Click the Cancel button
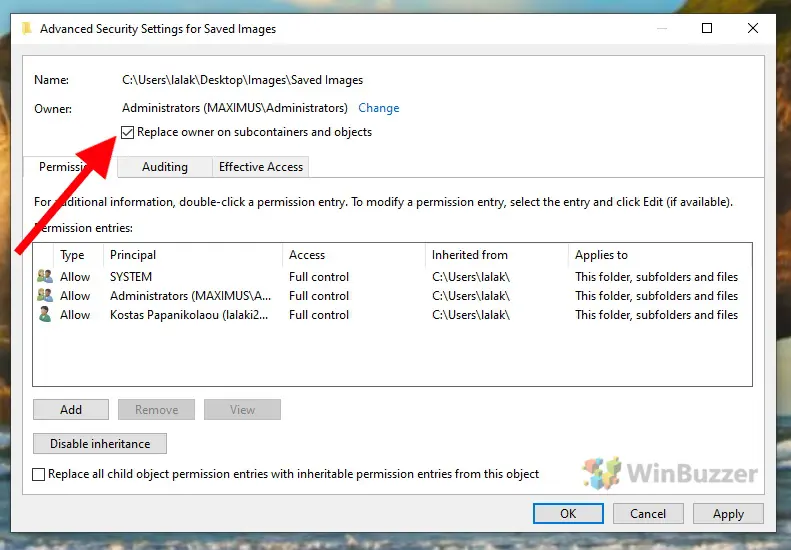The height and width of the screenshot is (550, 791). pyautogui.click(x=648, y=514)
